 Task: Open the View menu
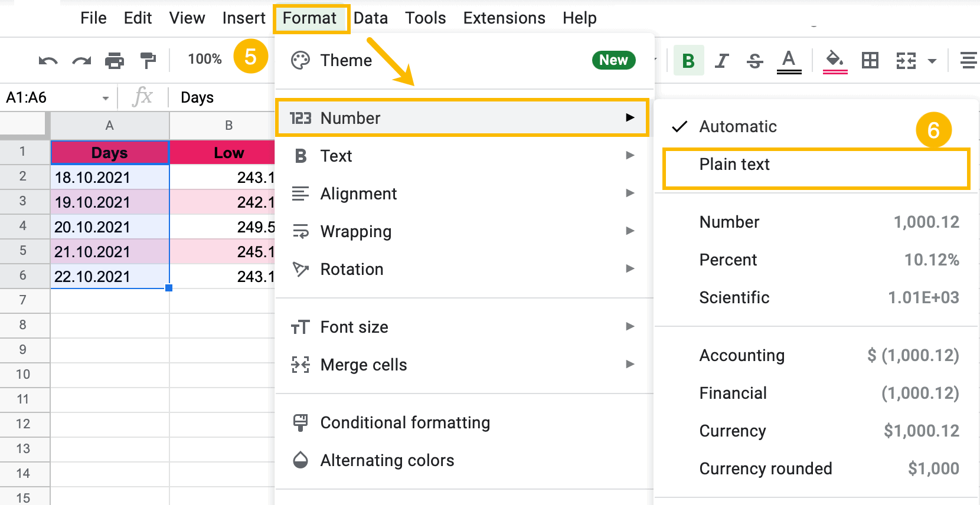(187, 18)
